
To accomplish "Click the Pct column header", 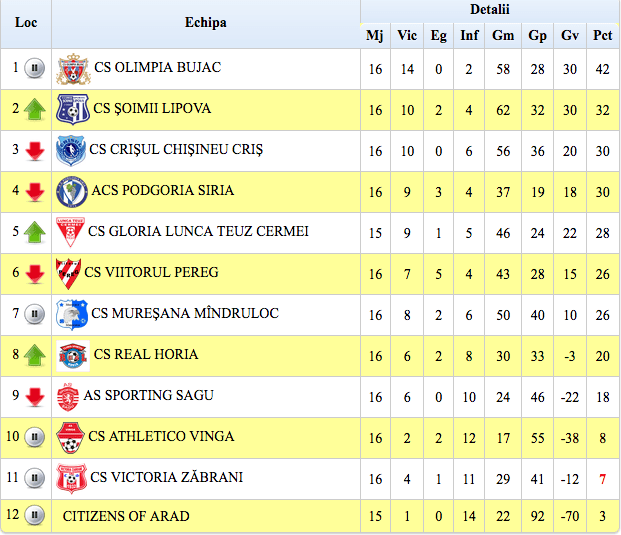I will point(603,36).
